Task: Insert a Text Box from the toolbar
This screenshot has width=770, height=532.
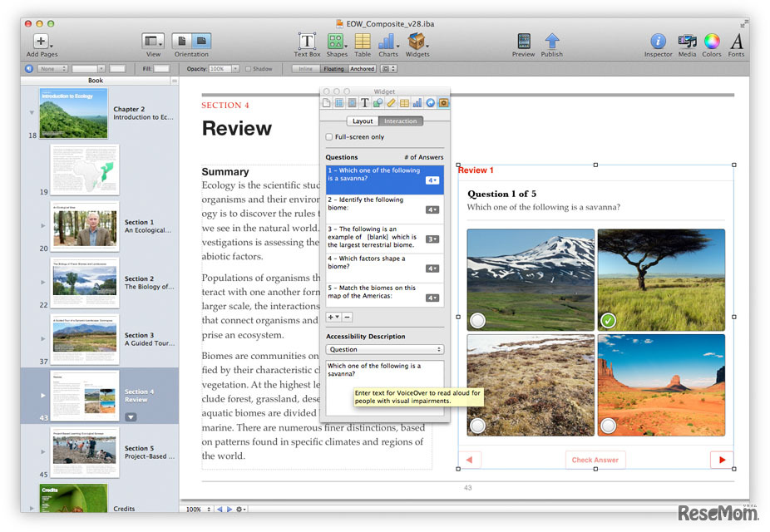Action: (x=307, y=42)
